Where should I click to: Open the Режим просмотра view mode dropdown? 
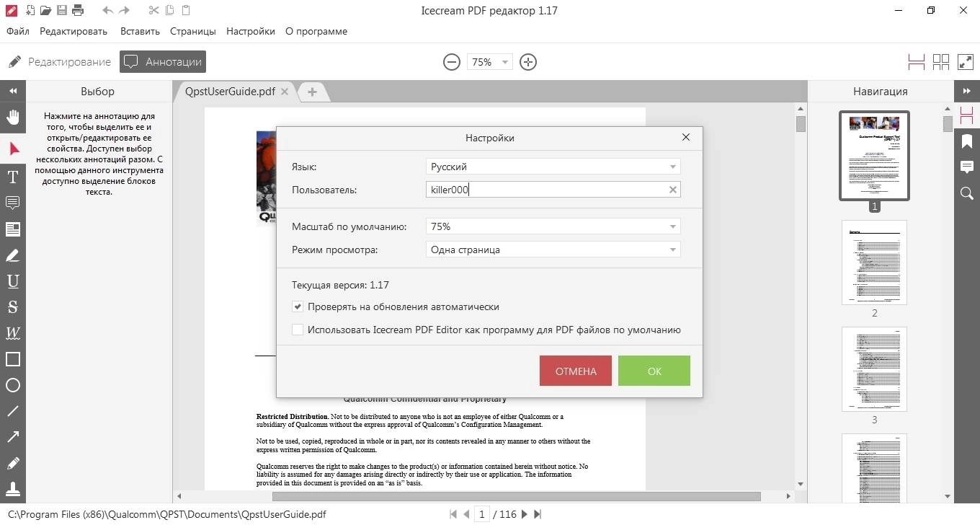[x=553, y=250]
